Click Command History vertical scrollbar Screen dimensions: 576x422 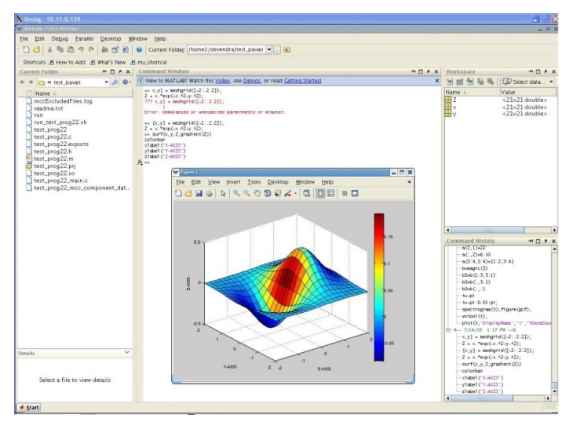pos(554,320)
